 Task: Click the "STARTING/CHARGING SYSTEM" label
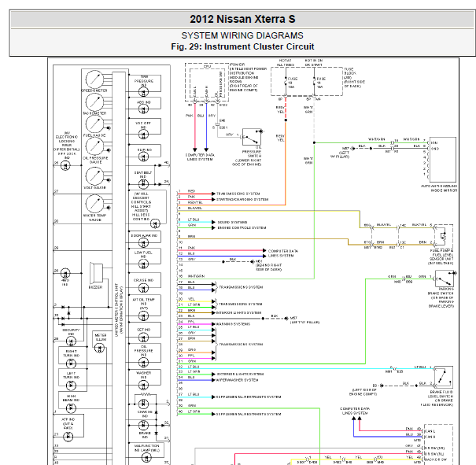[x=242, y=199]
